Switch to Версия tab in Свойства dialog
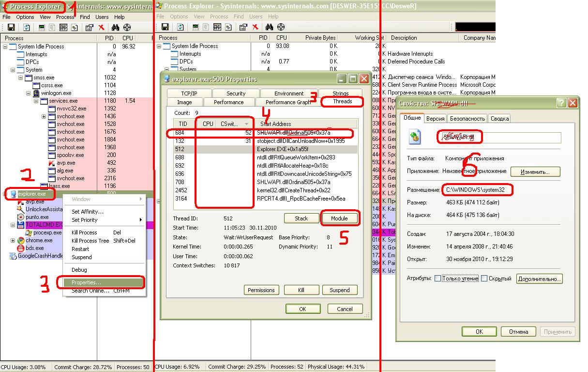The width and height of the screenshot is (588, 372). click(x=435, y=118)
